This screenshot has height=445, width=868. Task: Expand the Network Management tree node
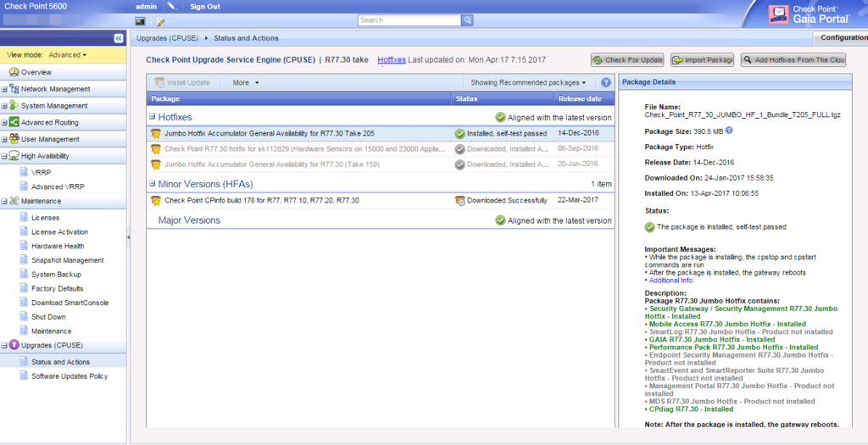[4, 89]
